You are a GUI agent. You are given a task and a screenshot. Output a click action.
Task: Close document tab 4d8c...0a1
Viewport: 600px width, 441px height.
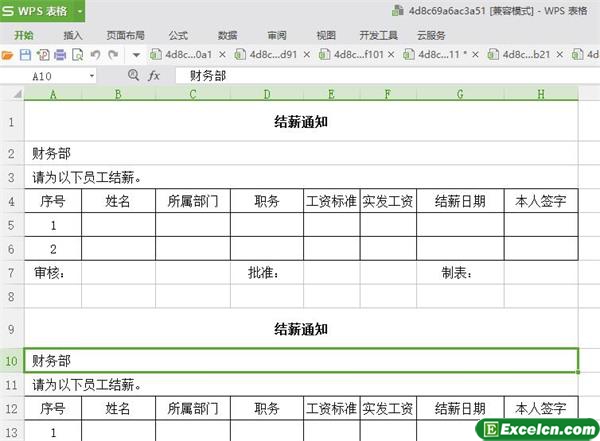pyautogui.click(x=222, y=55)
